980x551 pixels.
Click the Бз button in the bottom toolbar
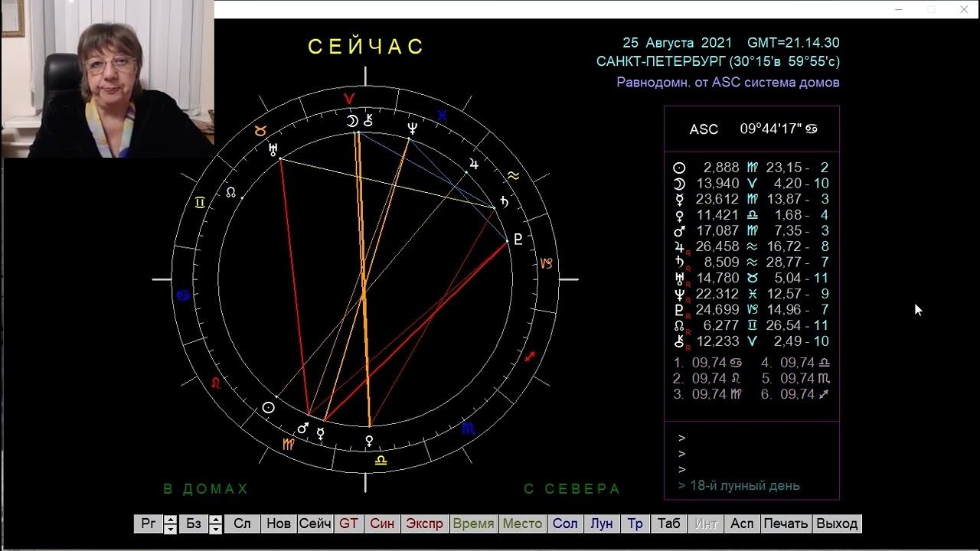click(194, 523)
